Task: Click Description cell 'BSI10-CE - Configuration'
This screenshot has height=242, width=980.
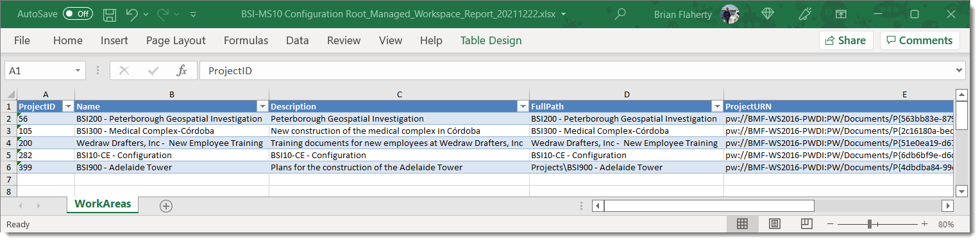Action: (x=399, y=155)
